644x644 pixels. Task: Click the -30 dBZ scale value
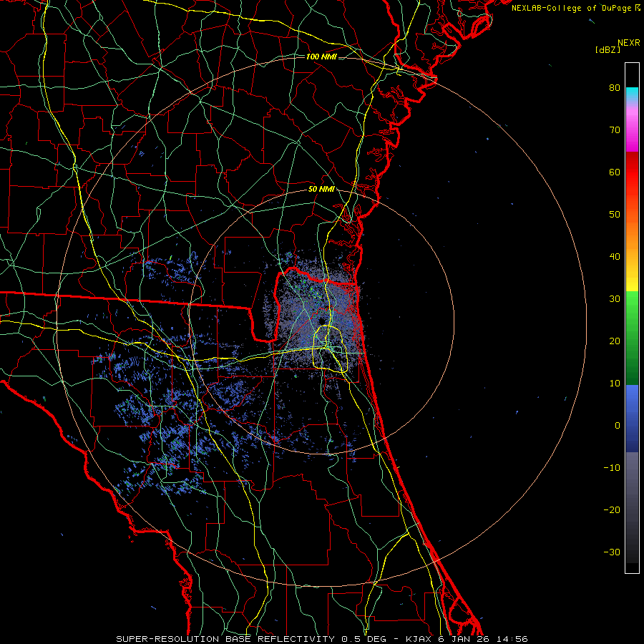tap(612, 552)
